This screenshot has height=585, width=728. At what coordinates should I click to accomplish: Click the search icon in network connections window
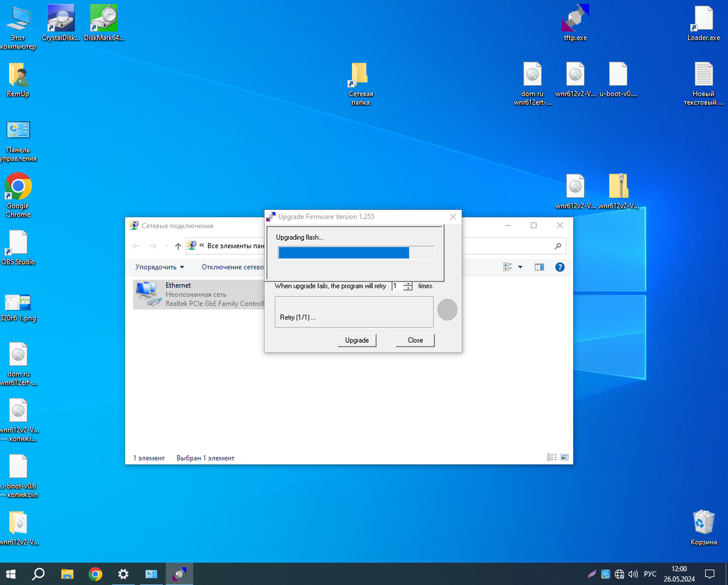click(558, 246)
